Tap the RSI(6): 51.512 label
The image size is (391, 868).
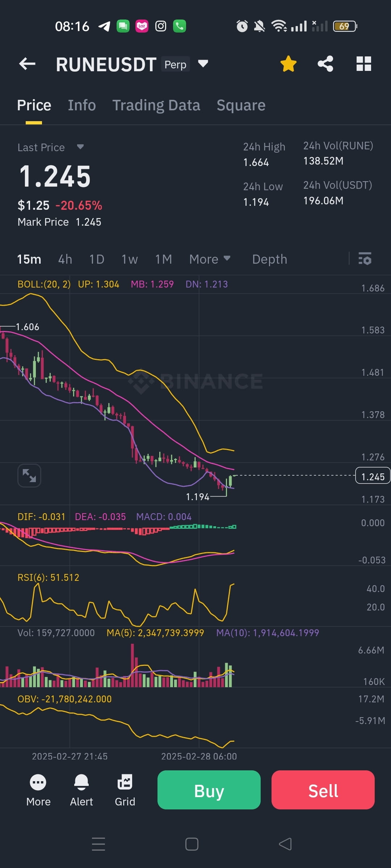coord(48,578)
